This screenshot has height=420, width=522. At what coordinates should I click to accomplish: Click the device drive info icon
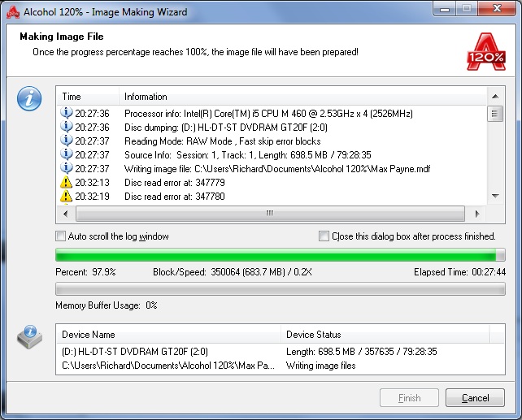tap(29, 337)
